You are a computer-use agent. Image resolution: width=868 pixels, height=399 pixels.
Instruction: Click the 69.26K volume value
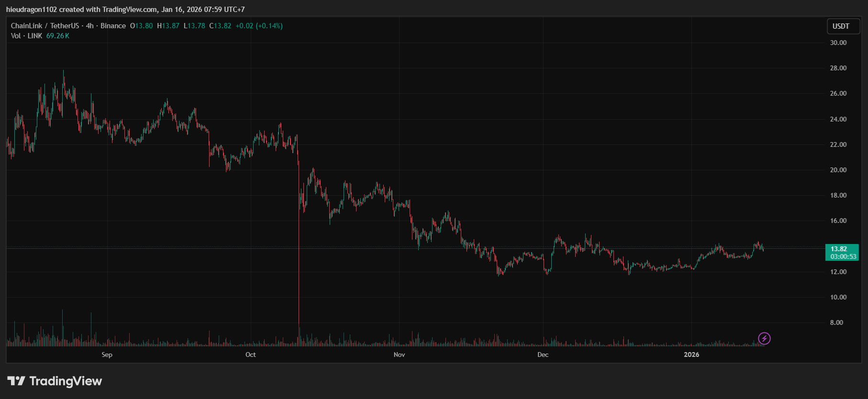coord(57,36)
